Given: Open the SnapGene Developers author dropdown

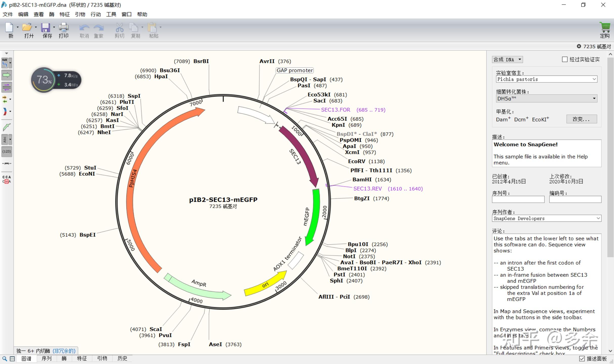Looking at the screenshot, I should pos(546,218).
